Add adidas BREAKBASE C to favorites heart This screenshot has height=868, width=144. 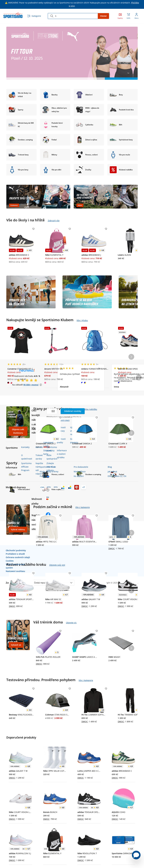click(x=33, y=229)
